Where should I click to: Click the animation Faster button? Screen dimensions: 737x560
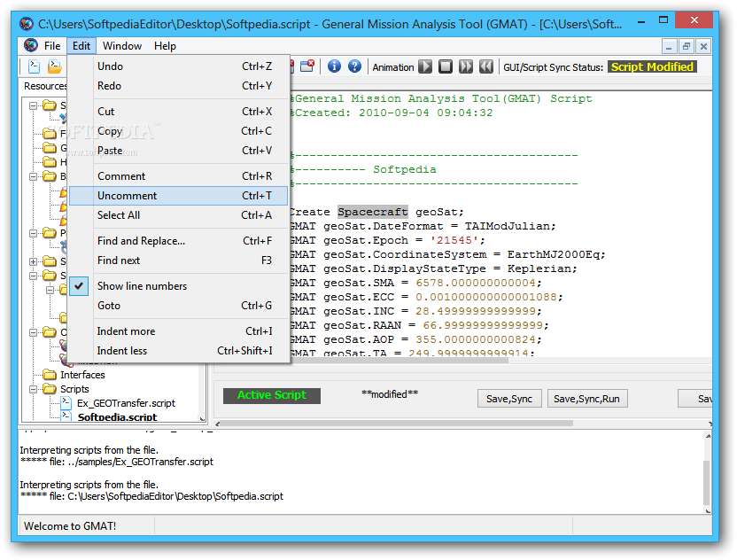[466, 66]
